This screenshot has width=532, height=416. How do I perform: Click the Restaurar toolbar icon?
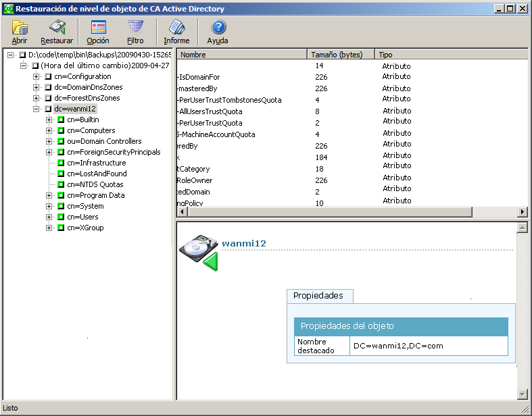[57, 28]
